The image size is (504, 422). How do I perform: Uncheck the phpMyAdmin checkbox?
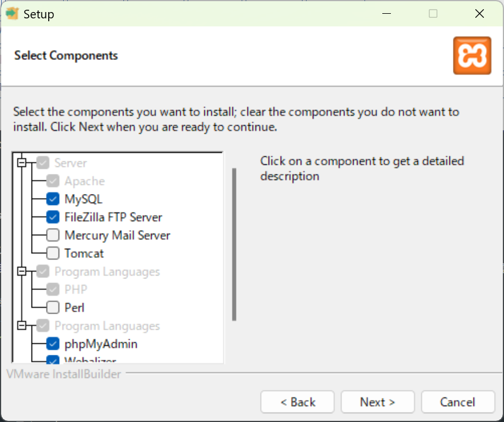coord(53,344)
